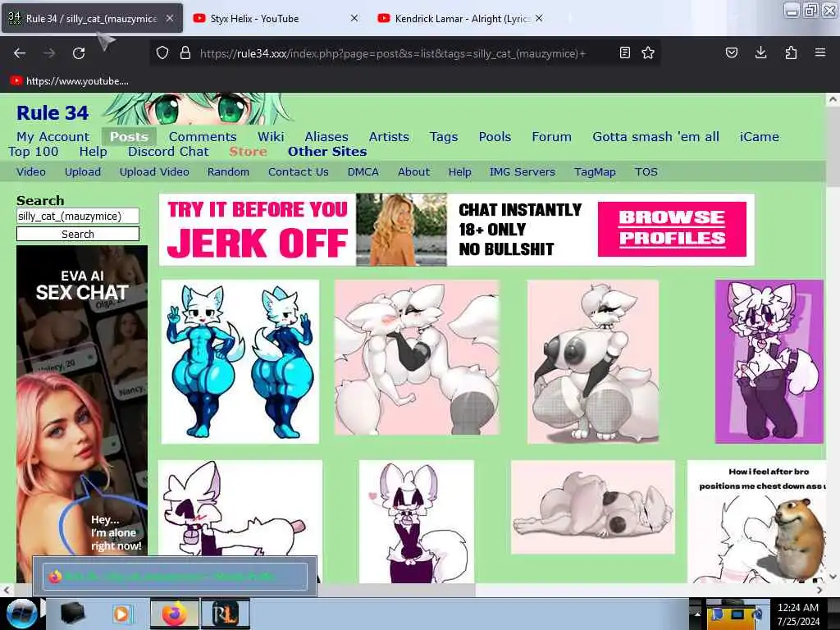Click the Search button under the tag field

point(78,234)
